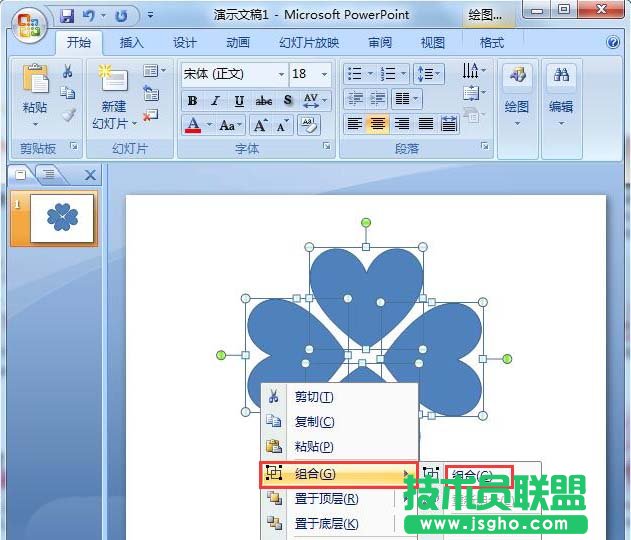Align text right
Screen dimensions: 631x540
(x=402, y=124)
